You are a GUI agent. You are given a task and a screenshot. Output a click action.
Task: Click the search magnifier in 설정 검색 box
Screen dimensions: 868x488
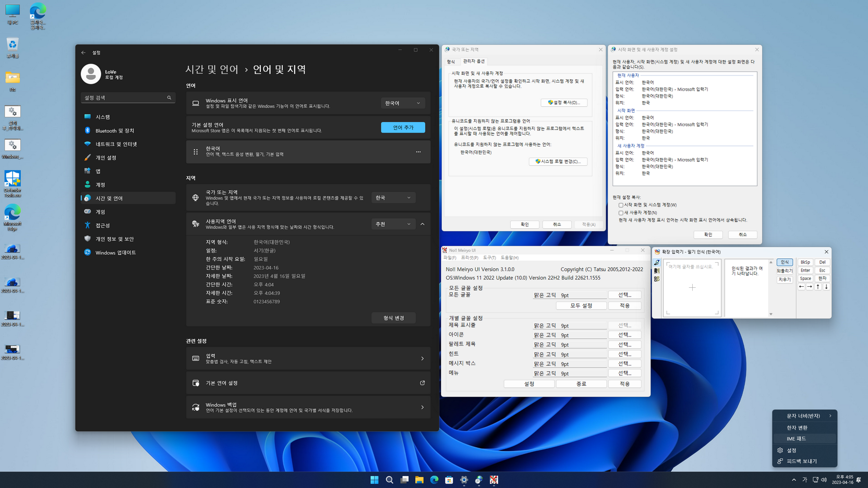coord(169,97)
